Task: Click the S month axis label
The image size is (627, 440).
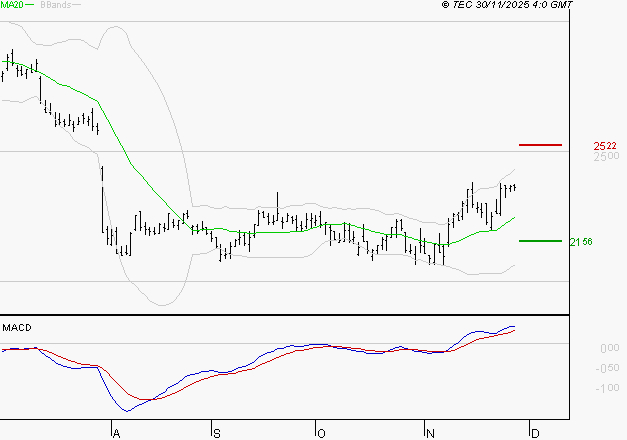Action: point(217,434)
